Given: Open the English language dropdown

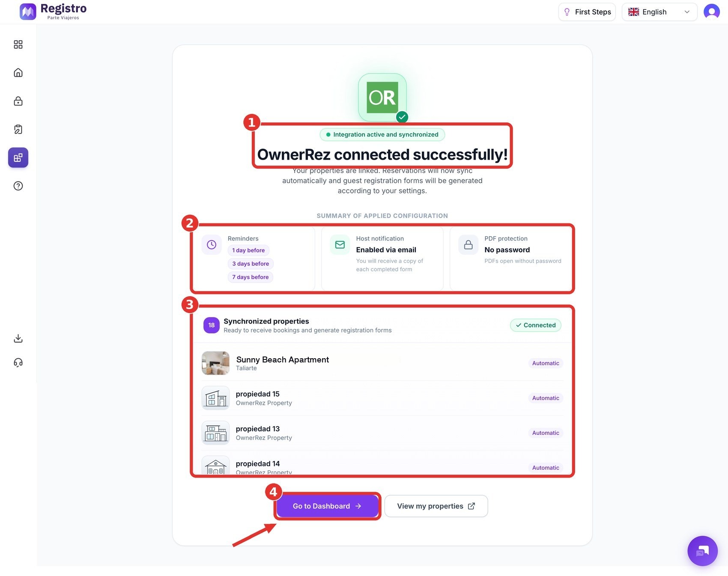Looking at the screenshot, I should [659, 12].
